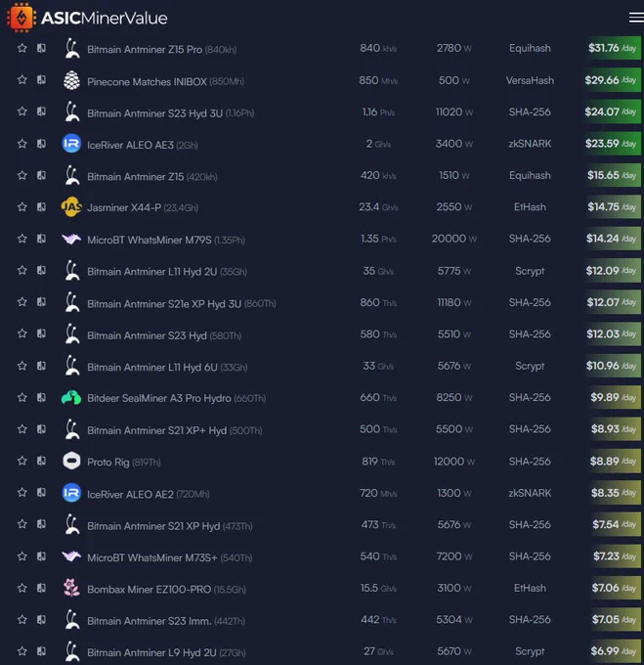Viewport: 644px width, 665px height.
Task: Click the $29.66 /day profit badge
Action: [x=611, y=80]
